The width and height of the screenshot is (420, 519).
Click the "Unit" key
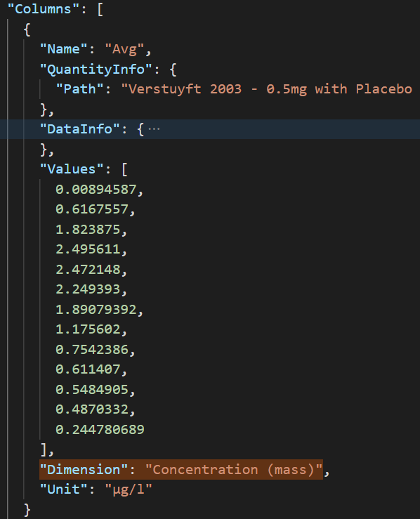click(64, 490)
